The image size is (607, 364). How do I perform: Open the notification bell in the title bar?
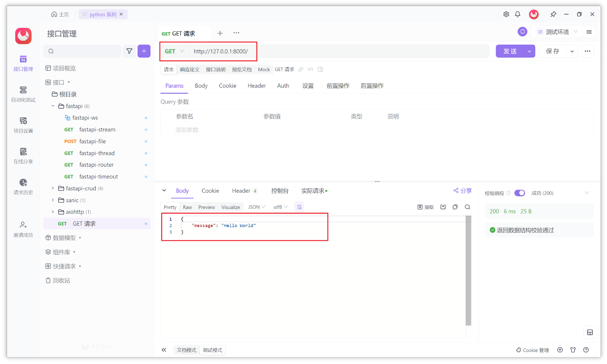518,14
